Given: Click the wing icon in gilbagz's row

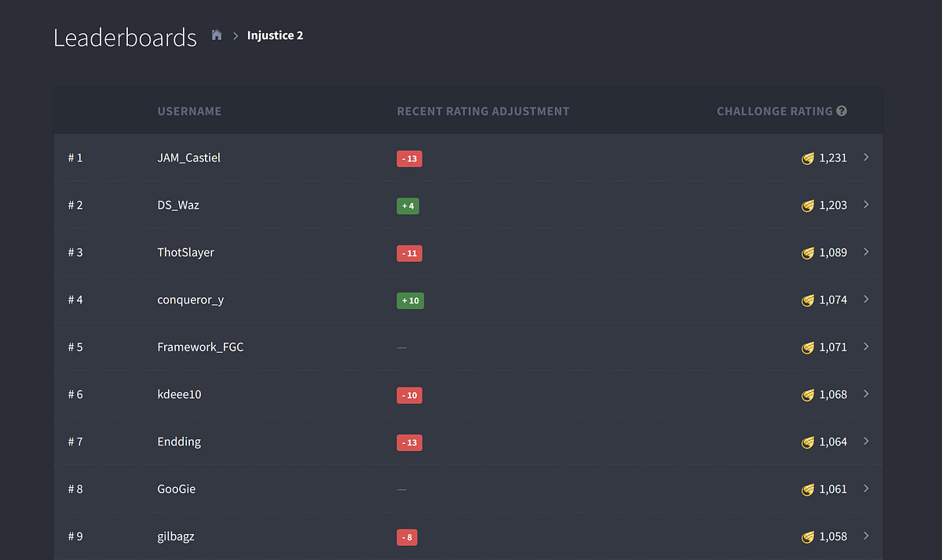Looking at the screenshot, I should [x=808, y=536].
